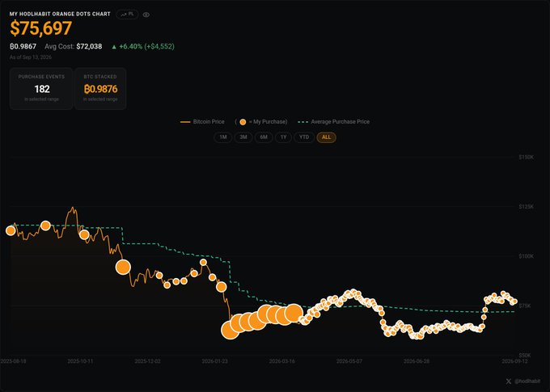Click the lowest large purchase dot near $62K
The height and width of the screenshot is (392, 550).
230,330
